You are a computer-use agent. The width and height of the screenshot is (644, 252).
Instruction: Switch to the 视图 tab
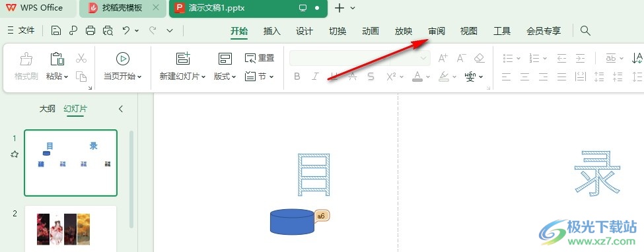point(468,31)
